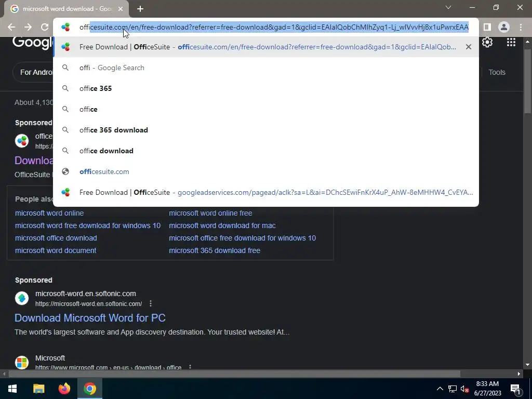Open File Explorer from the taskbar
The image size is (532, 399).
pos(38,389)
